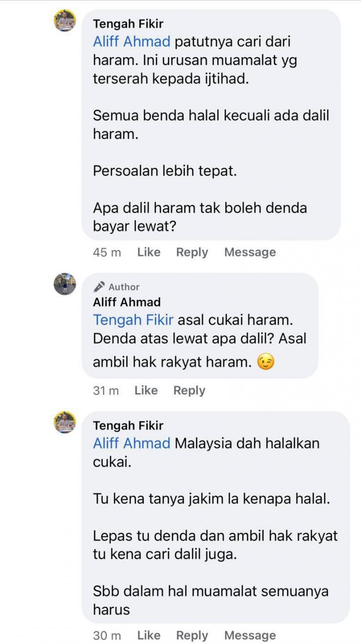The width and height of the screenshot is (361, 644).
Task: Reply to Aliff Ahmad's 31 m comment
Action: point(189,390)
